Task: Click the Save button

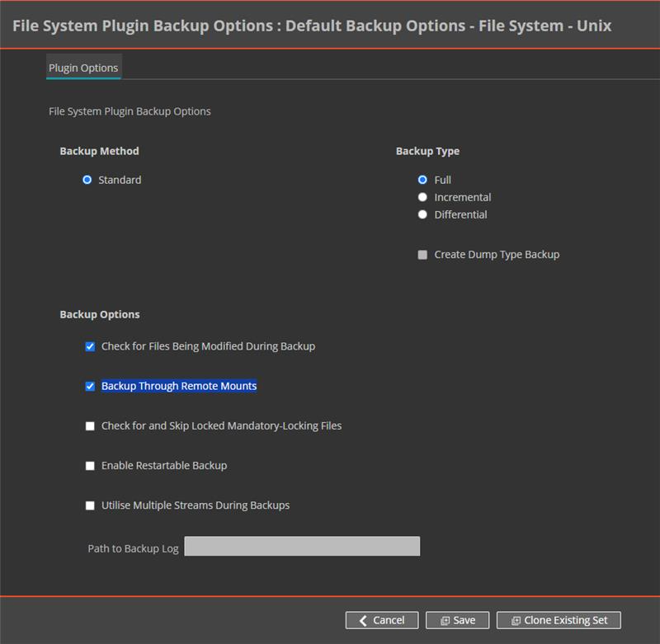Action: click(458, 620)
